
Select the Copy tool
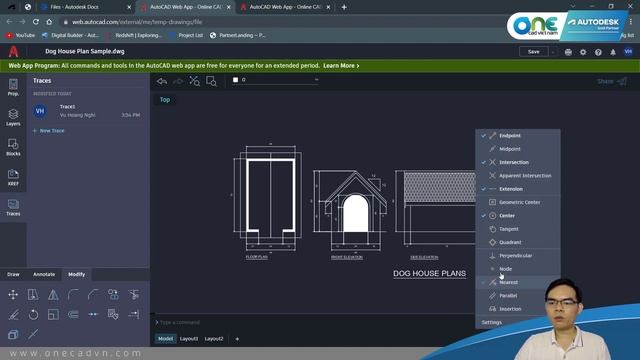click(113, 294)
